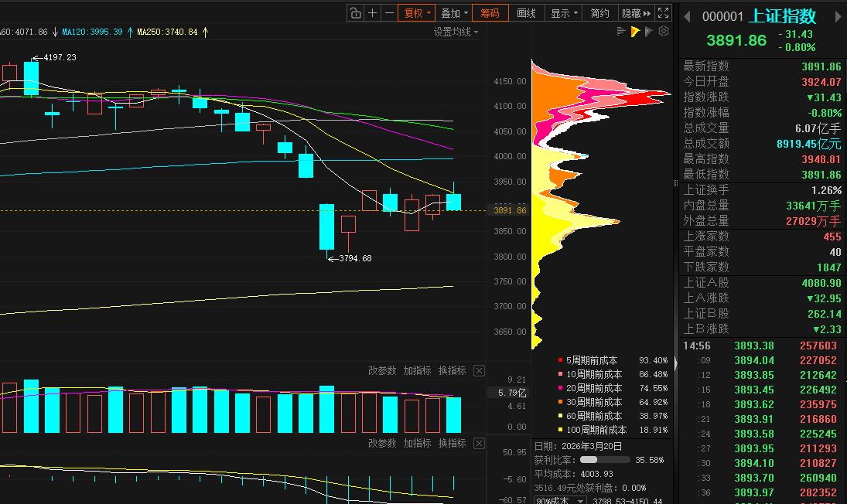847x504 pixels.
Task: Click 加指标 in volume indicator panel
Action: click(x=417, y=371)
